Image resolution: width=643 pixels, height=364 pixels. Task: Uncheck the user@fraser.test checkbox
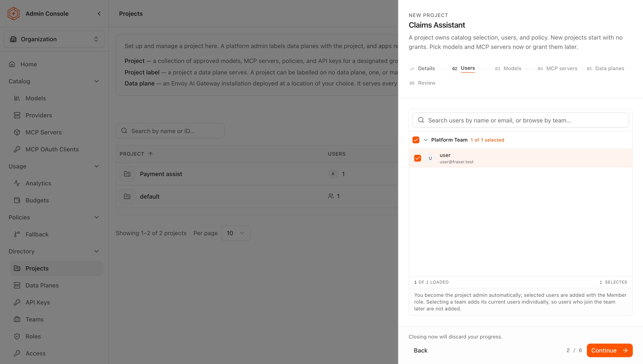pos(417,158)
